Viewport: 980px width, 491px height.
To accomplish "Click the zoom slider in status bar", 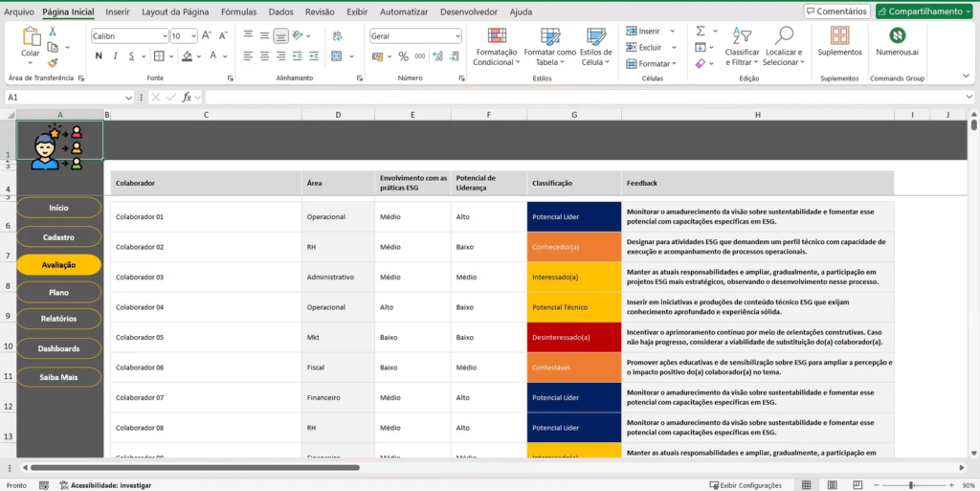I will [910, 485].
